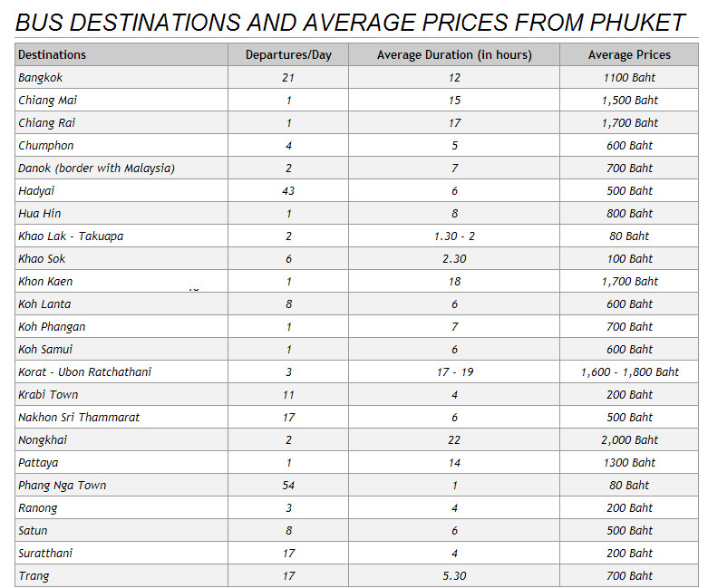Select Khao Sok duration 2.30
708x588 pixels.
pos(454,258)
